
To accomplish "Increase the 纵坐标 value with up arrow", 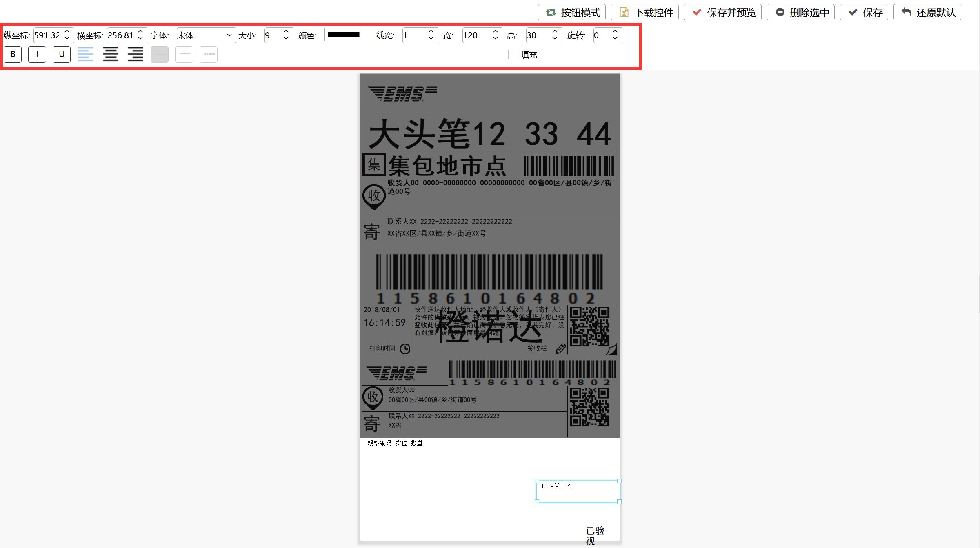I will (x=67, y=31).
